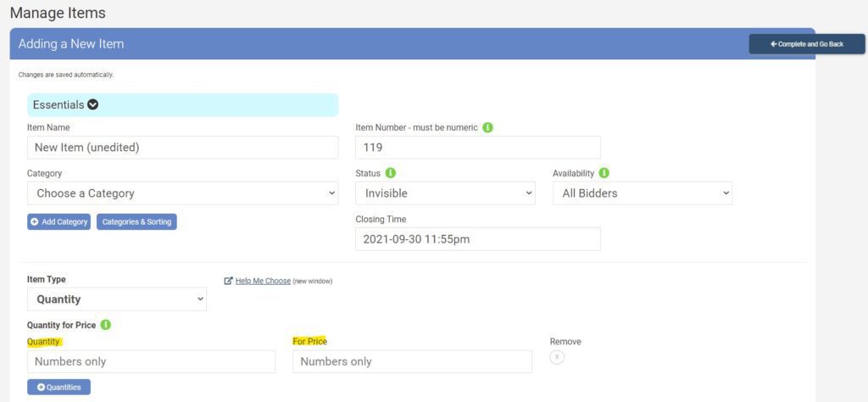Click the external link icon by Help Me Choose

click(228, 281)
